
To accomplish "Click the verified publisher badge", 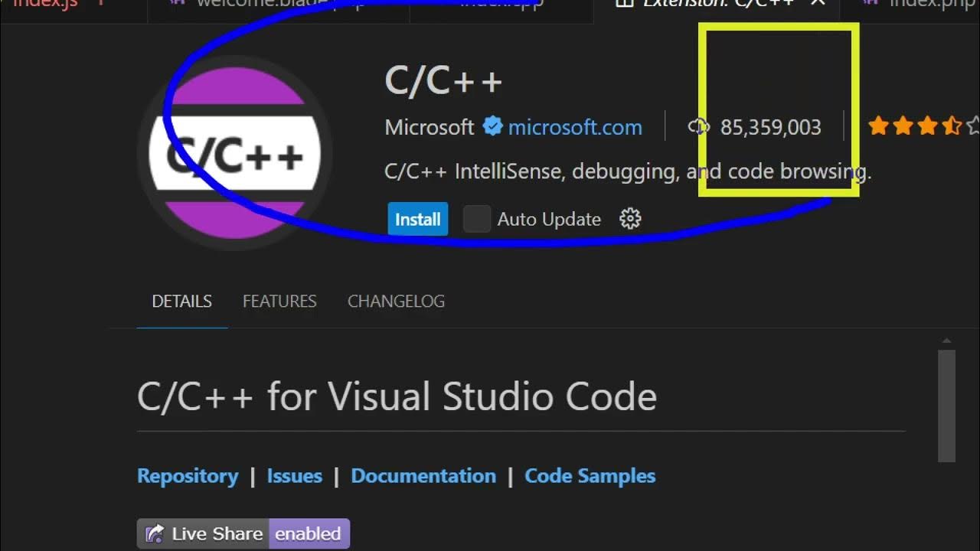I will (492, 126).
